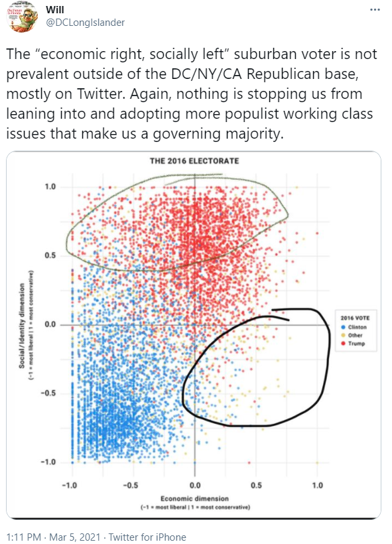Click a blue Clinton color swatch in legend
The height and width of the screenshot is (544, 392).
(343, 327)
